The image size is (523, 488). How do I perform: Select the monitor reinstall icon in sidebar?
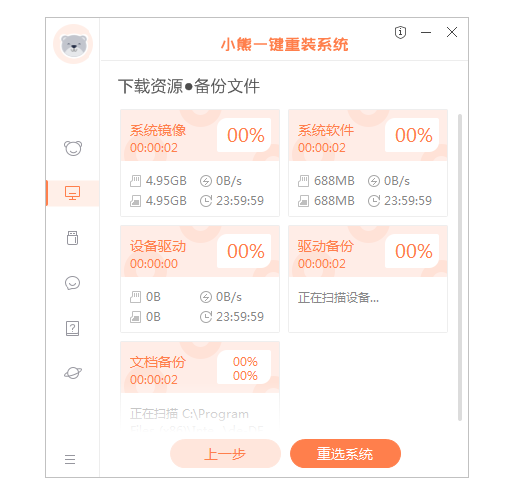pyautogui.click(x=72, y=193)
